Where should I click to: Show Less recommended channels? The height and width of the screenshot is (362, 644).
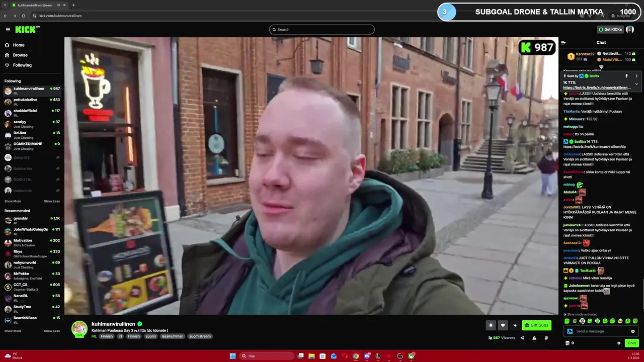click(x=52, y=331)
